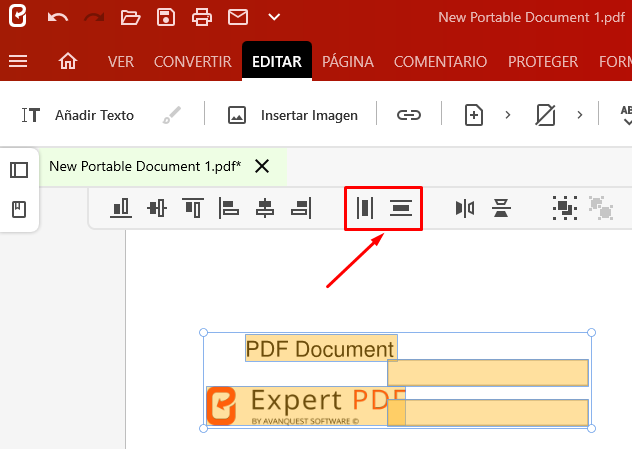Image resolution: width=632 pixels, height=449 pixels.
Task: Expand the arrow next to add page icon
Action: [x=508, y=115]
